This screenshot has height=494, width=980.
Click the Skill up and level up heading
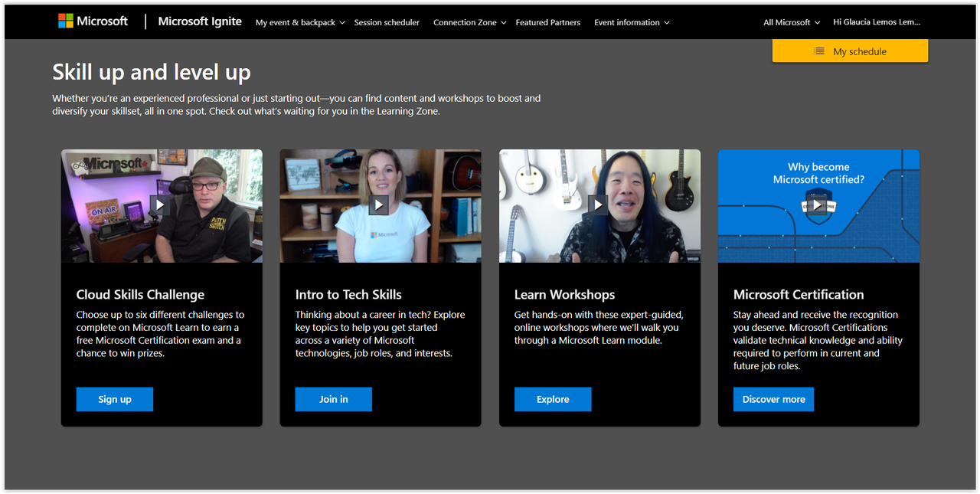click(152, 73)
